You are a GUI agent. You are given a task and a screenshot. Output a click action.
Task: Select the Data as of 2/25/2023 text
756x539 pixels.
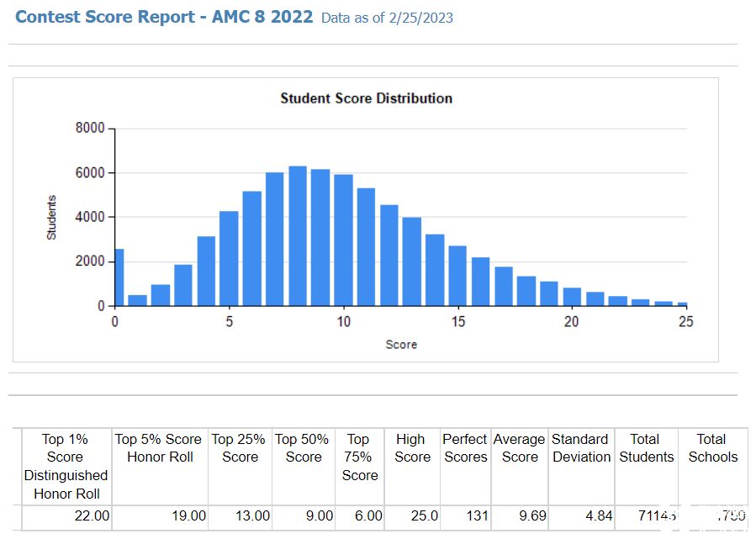pyautogui.click(x=387, y=18)
